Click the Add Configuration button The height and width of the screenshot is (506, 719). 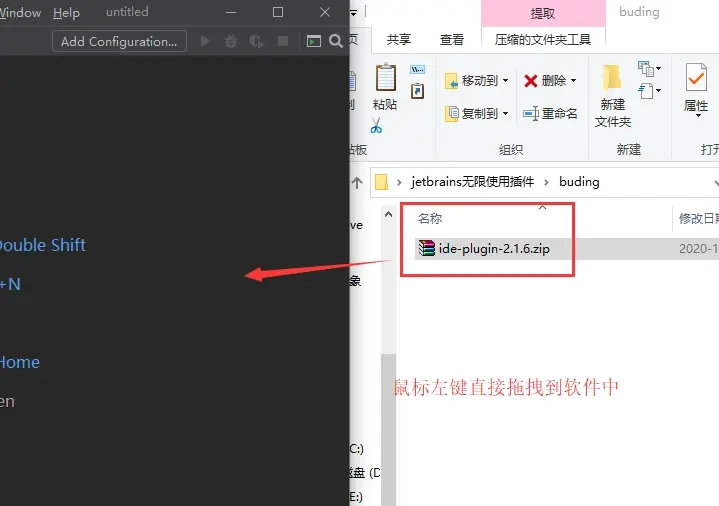point(119,41)
